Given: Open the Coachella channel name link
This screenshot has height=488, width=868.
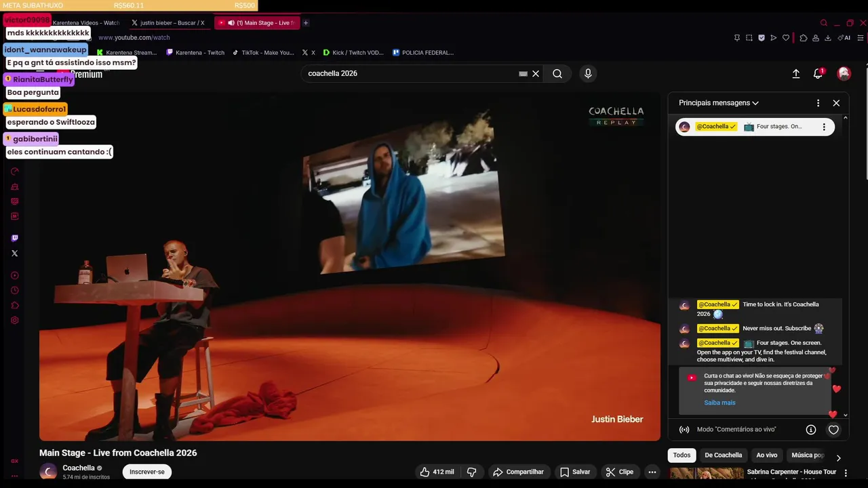Looking at the screenshot, I should [79, 468].
